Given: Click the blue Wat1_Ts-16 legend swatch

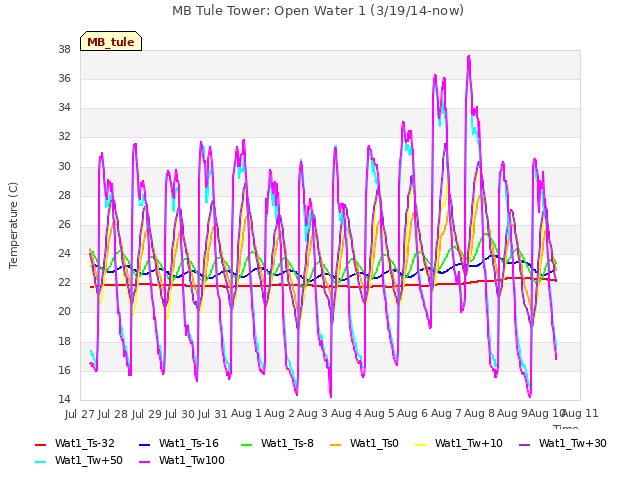Looking at the screenshot, I should click(144, 444).
